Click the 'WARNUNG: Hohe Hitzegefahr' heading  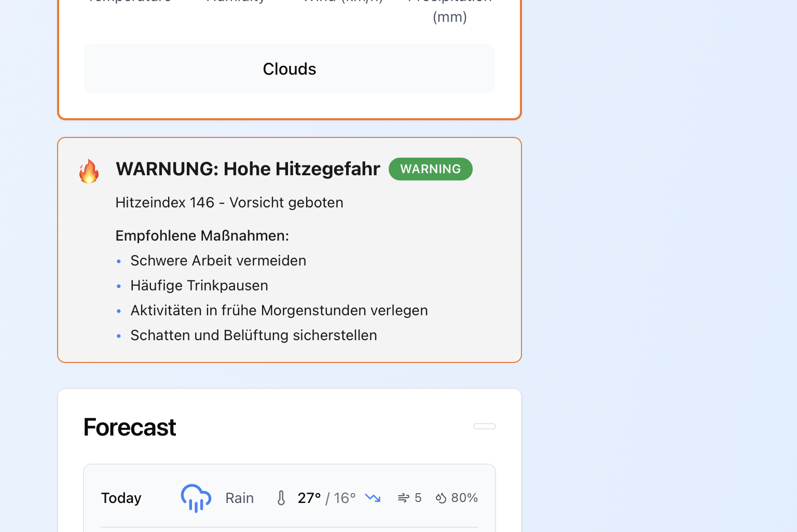[248, 169]
